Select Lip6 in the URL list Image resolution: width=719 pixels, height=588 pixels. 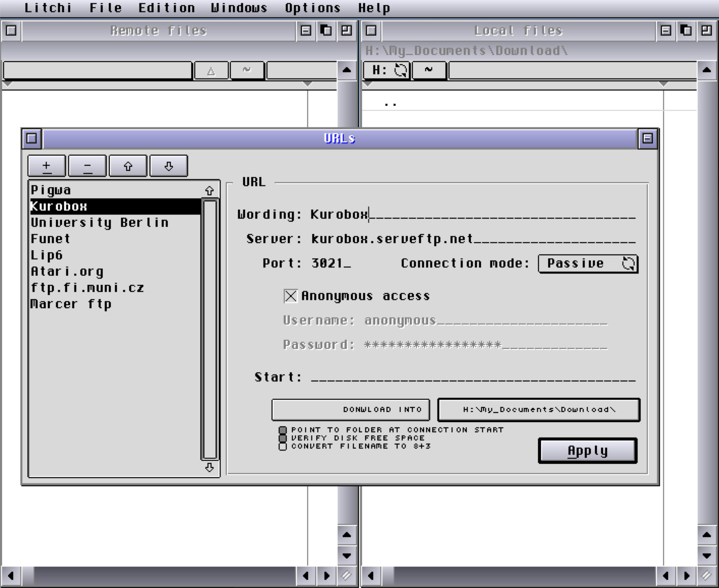[115, 255]
